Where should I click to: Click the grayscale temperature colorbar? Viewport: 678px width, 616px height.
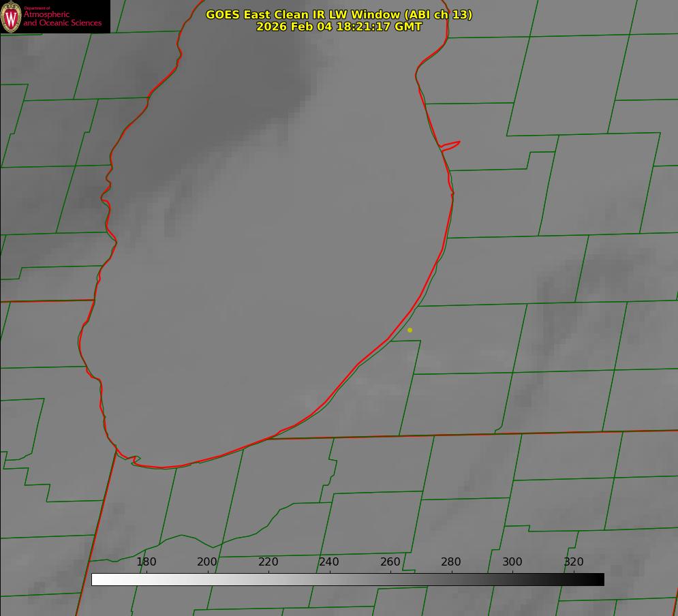click(348, 579)
